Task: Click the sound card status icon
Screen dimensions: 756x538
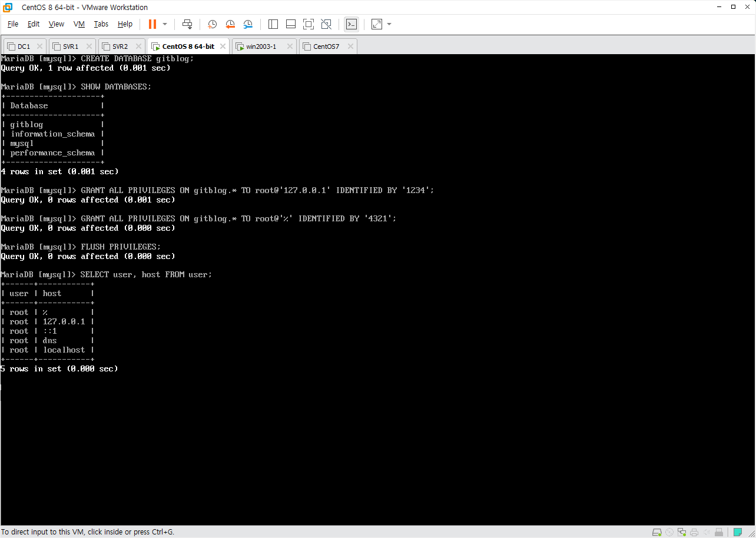Action: click(707, 532)
